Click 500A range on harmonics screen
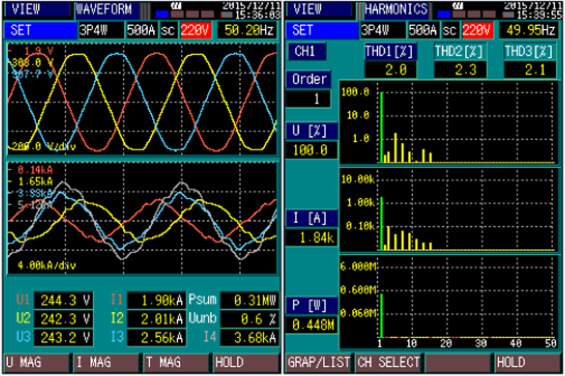The image size is (565, 376). tap(424, 30)
